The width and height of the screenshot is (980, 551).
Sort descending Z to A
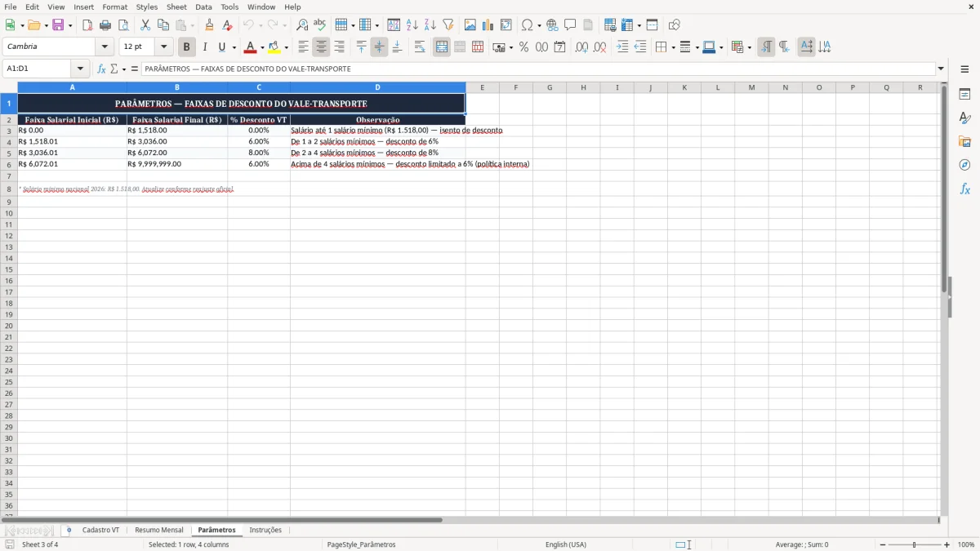(430, 25)
